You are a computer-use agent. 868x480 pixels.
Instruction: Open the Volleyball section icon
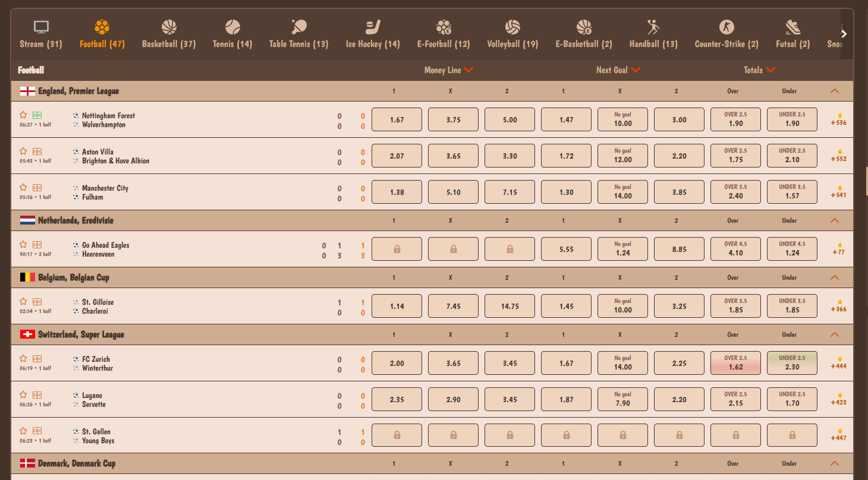512,26
